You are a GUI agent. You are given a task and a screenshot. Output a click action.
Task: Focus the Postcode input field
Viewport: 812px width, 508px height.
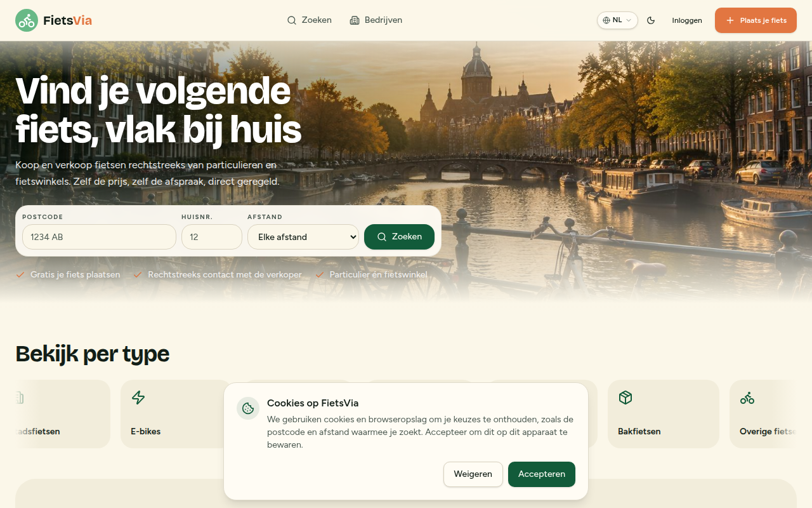(99, 237)
